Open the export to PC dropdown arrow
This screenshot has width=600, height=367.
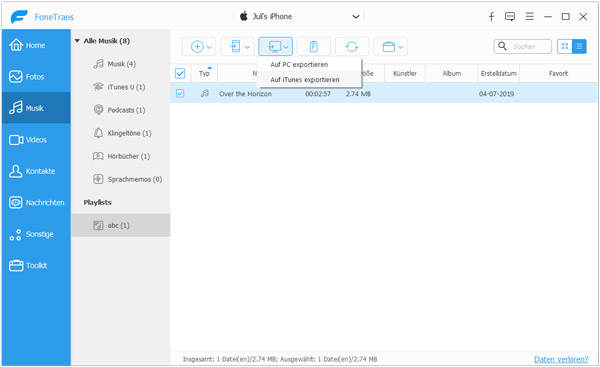pos(286,47)
